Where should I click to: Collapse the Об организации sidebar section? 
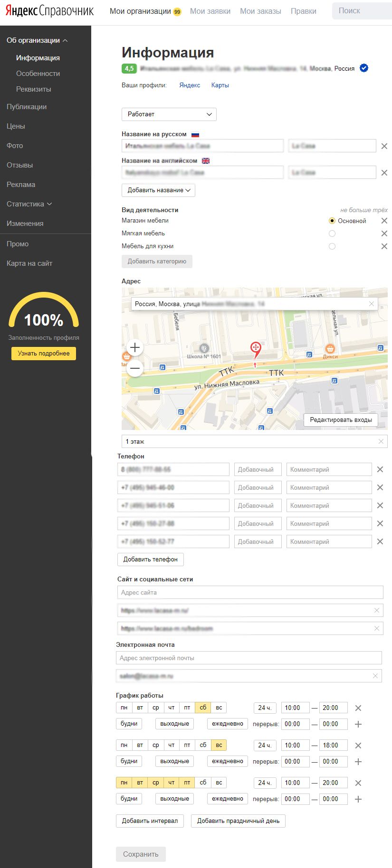pyautogui.click(x=37, y=40)
